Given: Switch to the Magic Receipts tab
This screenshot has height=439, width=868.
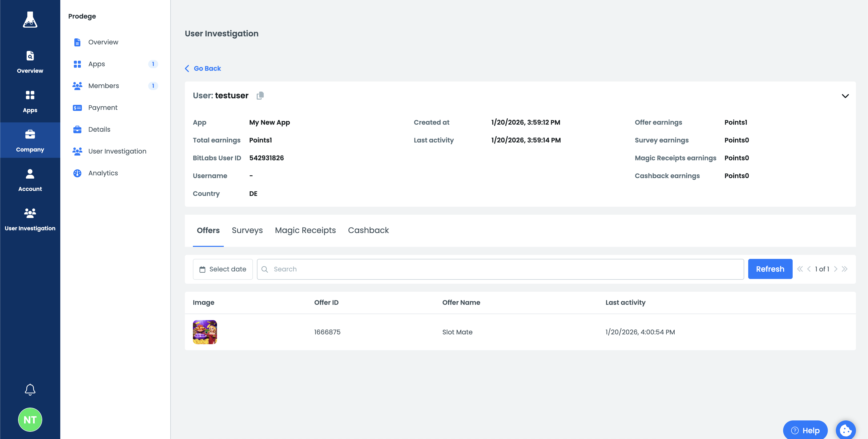Looking at the screenshot, I should click(x=305, y=230).
